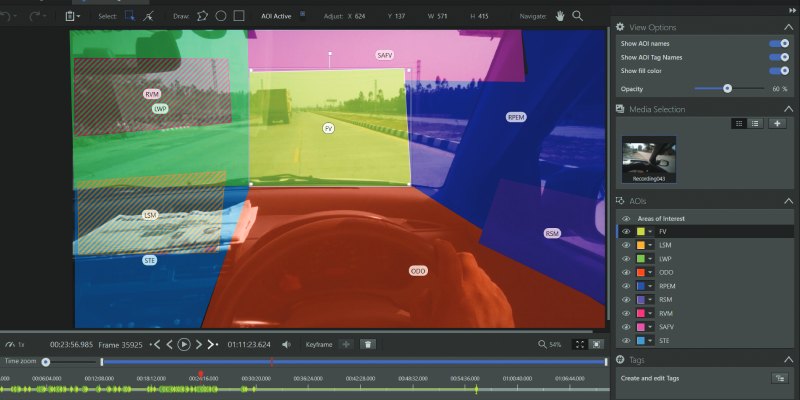Step forward one frame
The width and height of the screenshot is (800, 400).
pyautogui.click(x=199, y=344)
